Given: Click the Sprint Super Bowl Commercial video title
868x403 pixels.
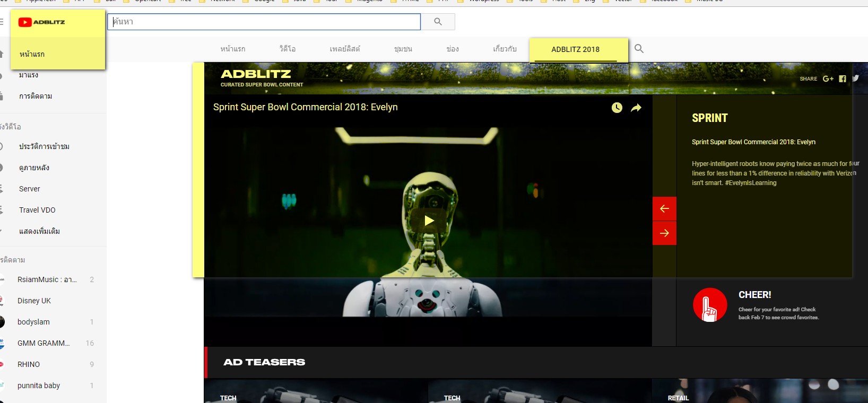Looking at the screenshot, I should pyautogui.click(x=306, y=107).
